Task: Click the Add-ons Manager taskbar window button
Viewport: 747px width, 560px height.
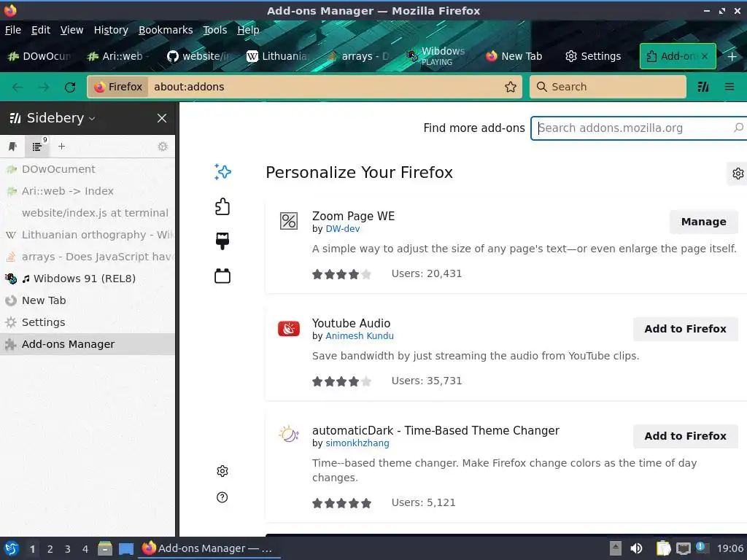Action: (x=209, y=548)
